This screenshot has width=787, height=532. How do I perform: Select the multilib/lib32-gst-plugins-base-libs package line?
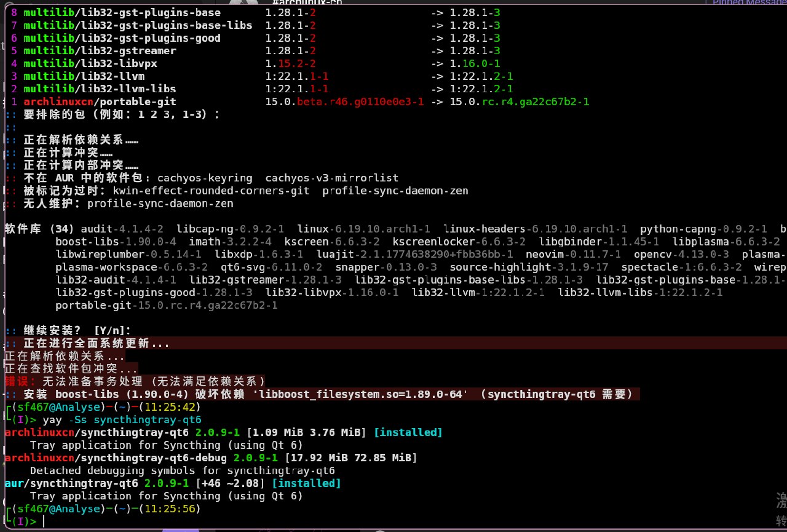coord(138,25)
